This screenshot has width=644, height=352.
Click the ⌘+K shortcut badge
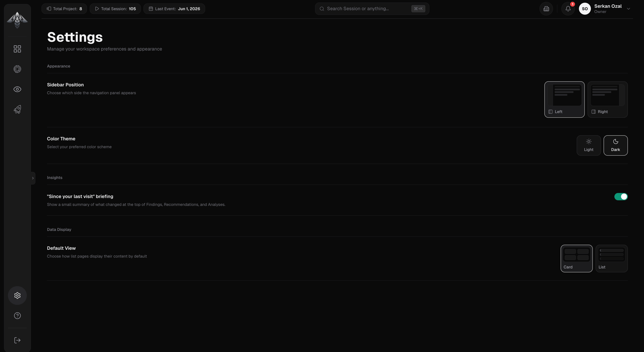point(418,9)
